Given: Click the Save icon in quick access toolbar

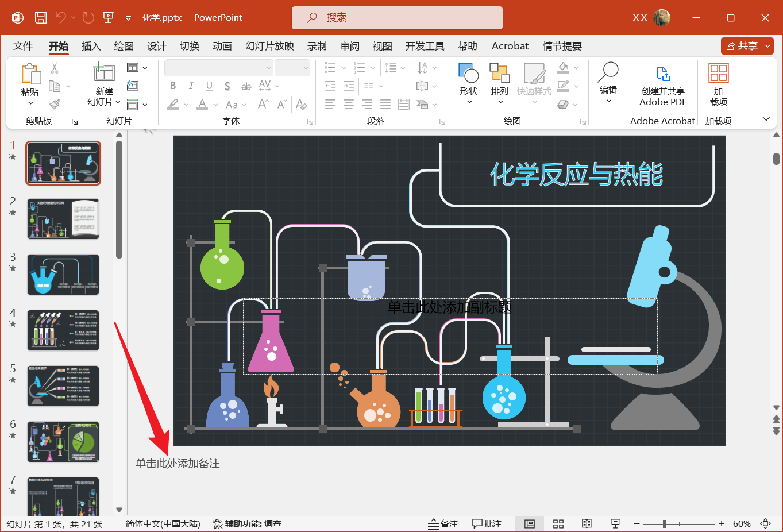Looking at the screenshot, I should point(40,17).
